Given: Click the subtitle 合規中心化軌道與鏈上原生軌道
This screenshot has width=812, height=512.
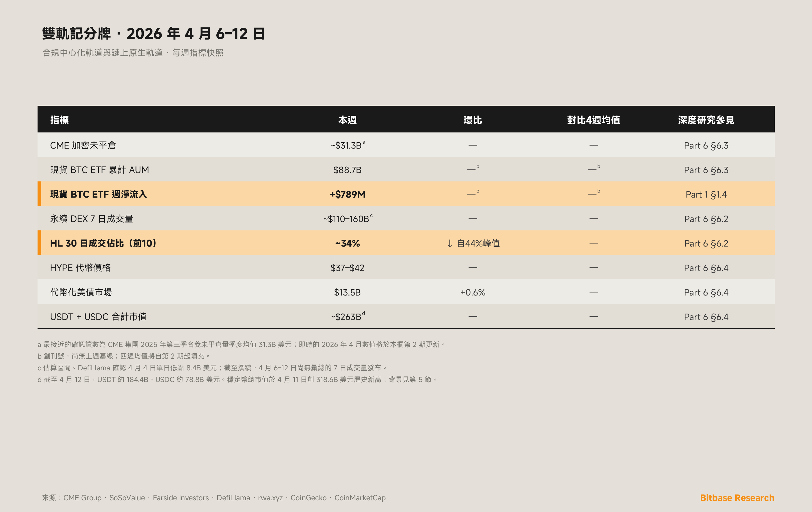Looking at the screenshot, I should [x=103, y=53].
